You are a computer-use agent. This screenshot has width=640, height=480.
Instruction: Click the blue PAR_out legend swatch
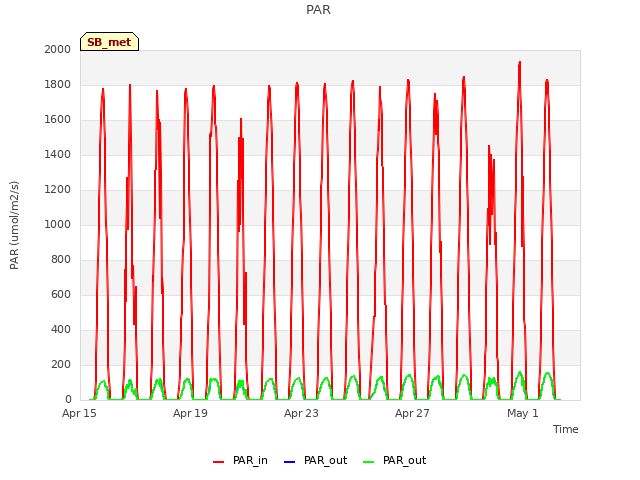pos(289,462)
